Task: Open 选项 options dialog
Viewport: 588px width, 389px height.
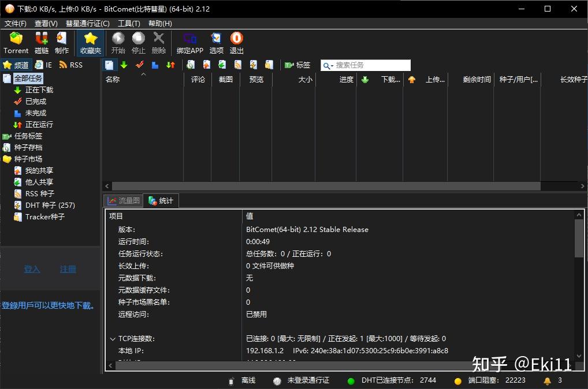Action: point(217,43)
